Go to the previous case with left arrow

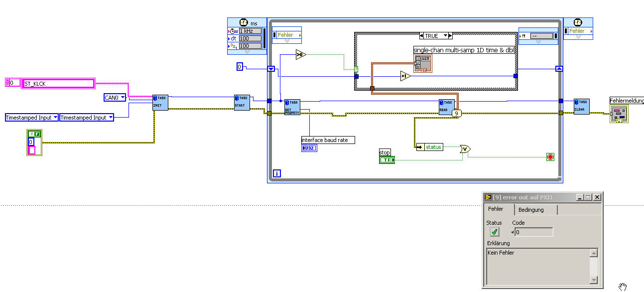[422, 36]
